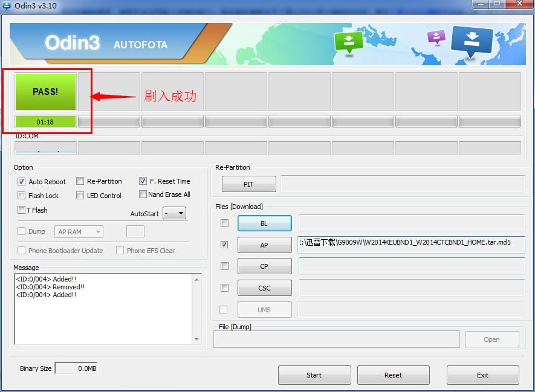
Task: Open the AP RAM dropdown menu
Action: (x=78, y=231)
